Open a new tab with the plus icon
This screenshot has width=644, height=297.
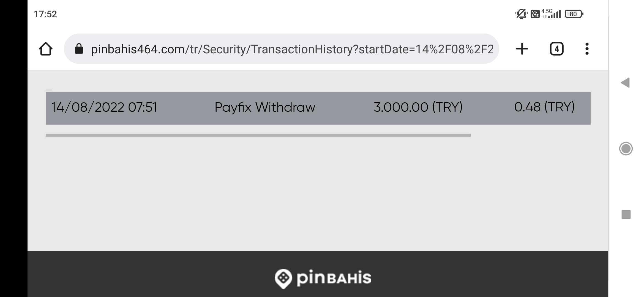[x=522, y=49]
